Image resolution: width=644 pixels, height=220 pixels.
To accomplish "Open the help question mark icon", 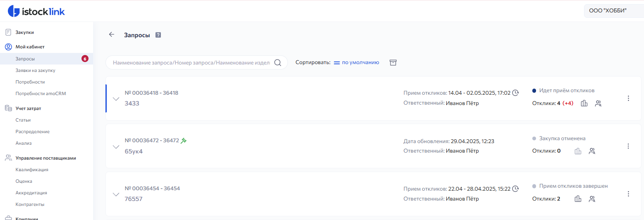I will tap(158, 35).
